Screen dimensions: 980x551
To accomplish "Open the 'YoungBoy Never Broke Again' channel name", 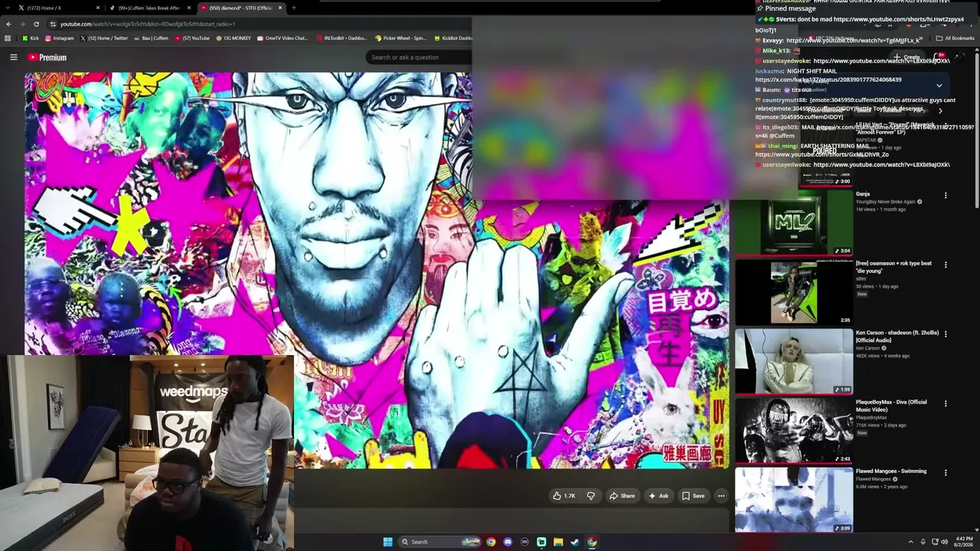I will coord(885,202).
